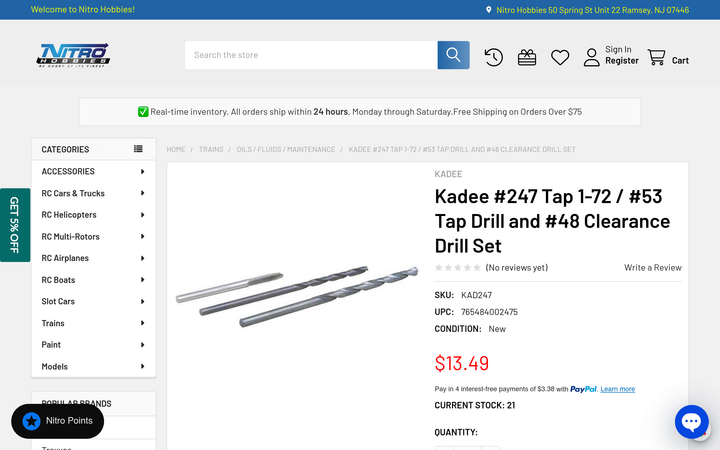The image size is (720, 450).
Task: Open the Trains category
Action: [53, 323]
